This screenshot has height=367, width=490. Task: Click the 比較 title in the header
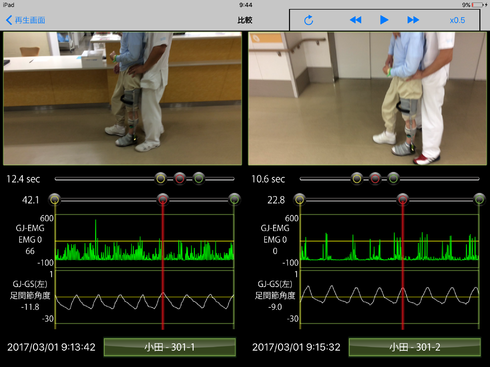click(245, 20)
